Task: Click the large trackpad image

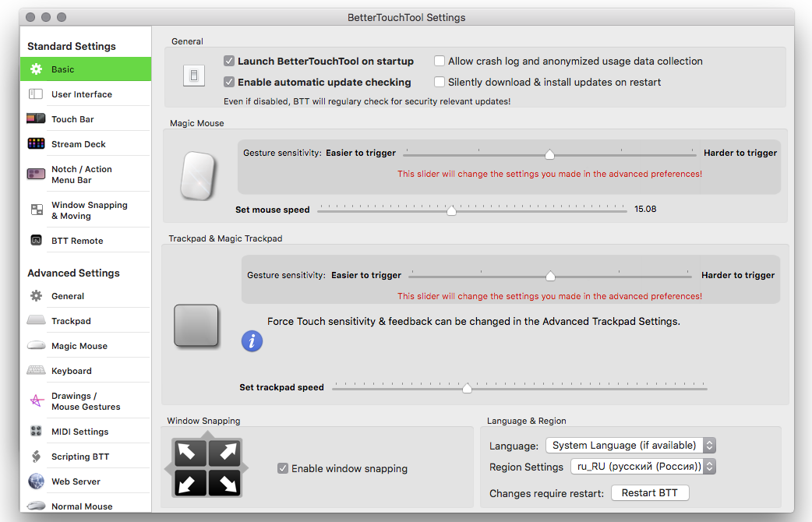Action: point(196,325)
